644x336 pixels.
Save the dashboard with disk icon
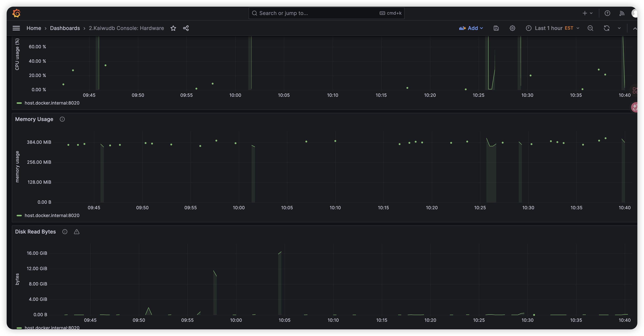(496, 28)
